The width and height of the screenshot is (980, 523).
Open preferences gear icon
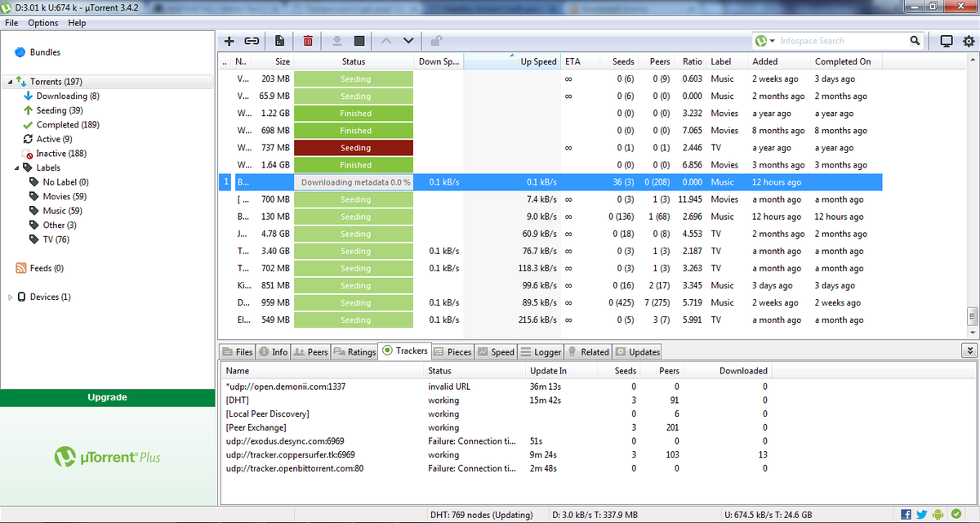coord(968,41)
